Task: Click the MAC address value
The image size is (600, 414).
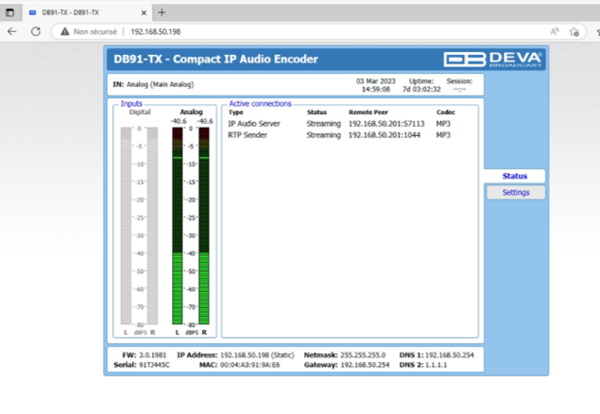Action: pyautogui.click(x=250, y=365)
